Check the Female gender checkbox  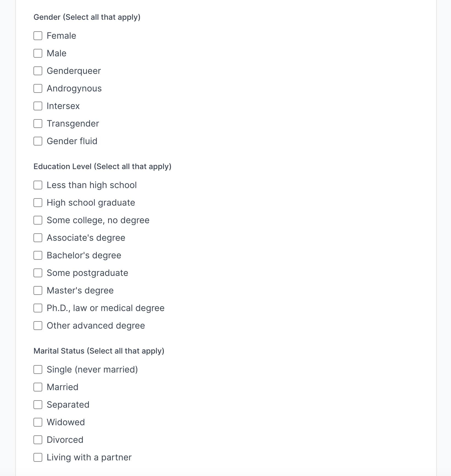38,36
